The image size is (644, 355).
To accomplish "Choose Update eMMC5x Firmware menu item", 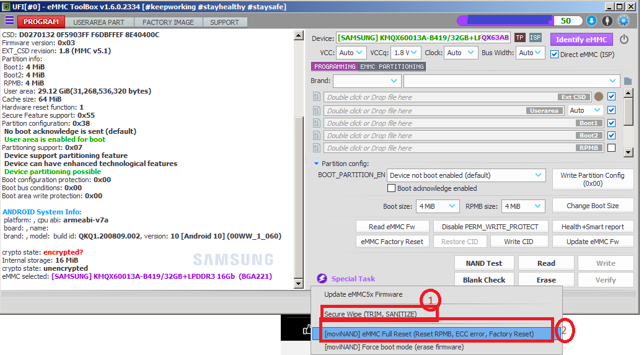I will 436,294.
